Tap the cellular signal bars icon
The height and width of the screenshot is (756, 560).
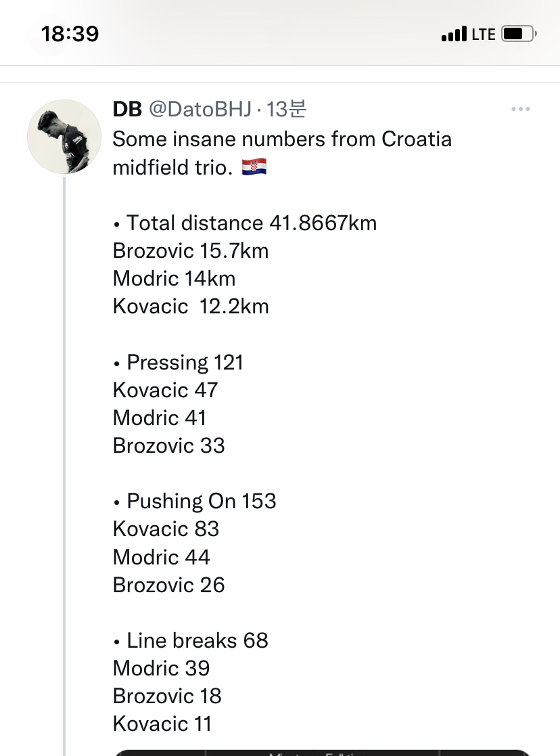[454, 33]
